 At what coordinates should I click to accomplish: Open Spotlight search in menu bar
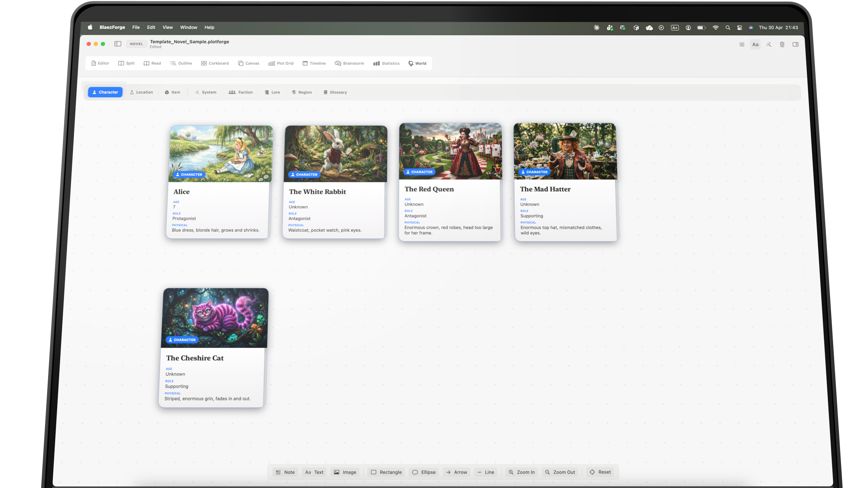[x=727, y=28]
